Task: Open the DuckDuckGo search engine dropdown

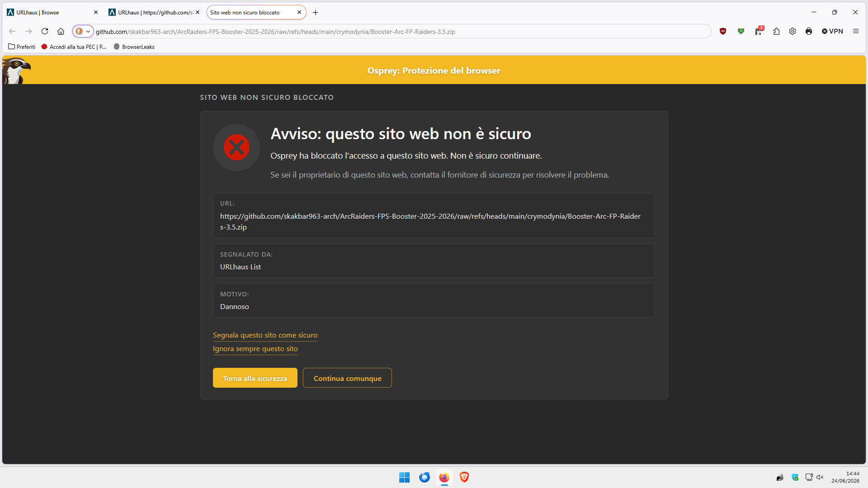Action: [83, 31]
